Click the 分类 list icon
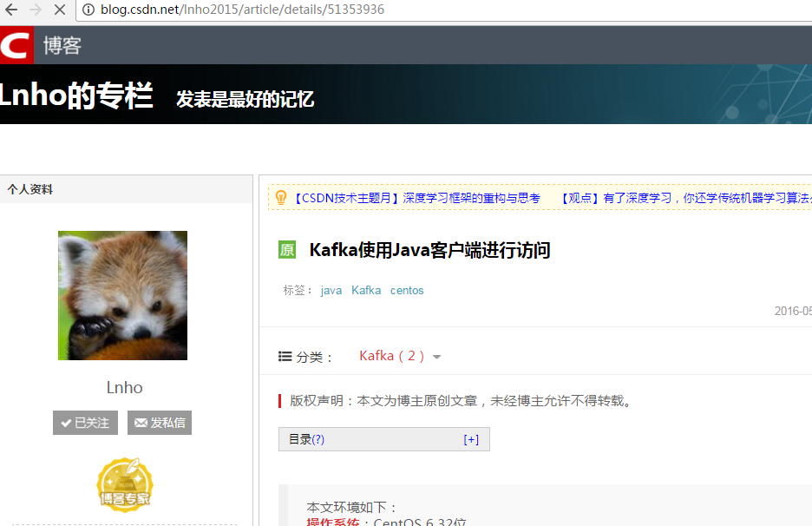 click(x=285, y=357)
